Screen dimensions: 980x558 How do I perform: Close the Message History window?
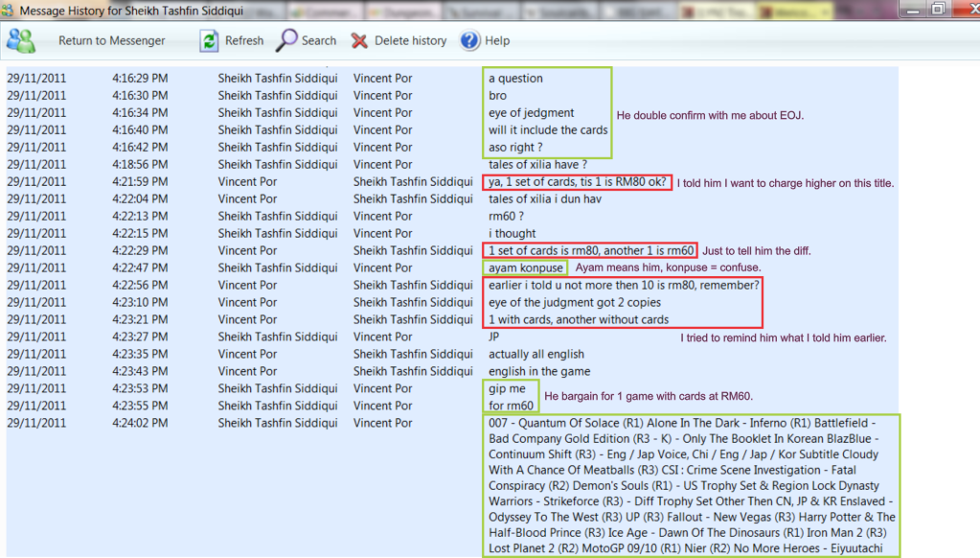[x=964, y=9]
